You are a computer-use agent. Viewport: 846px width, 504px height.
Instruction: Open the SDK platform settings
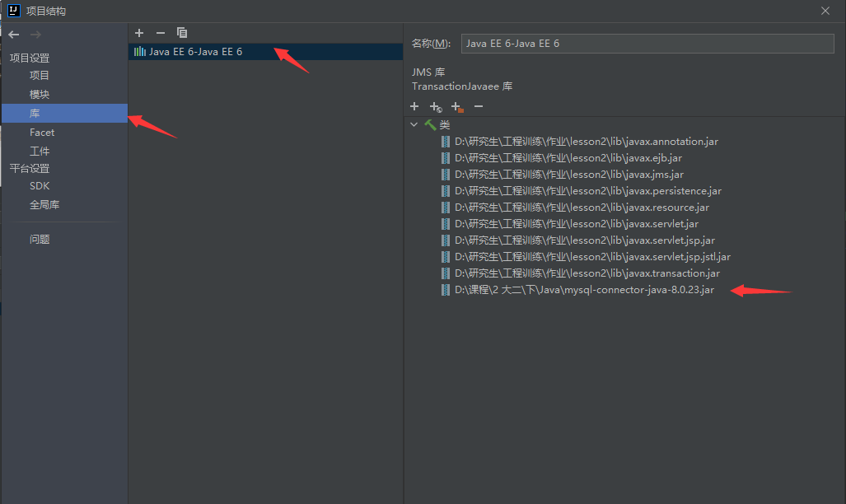click(40, 185)
